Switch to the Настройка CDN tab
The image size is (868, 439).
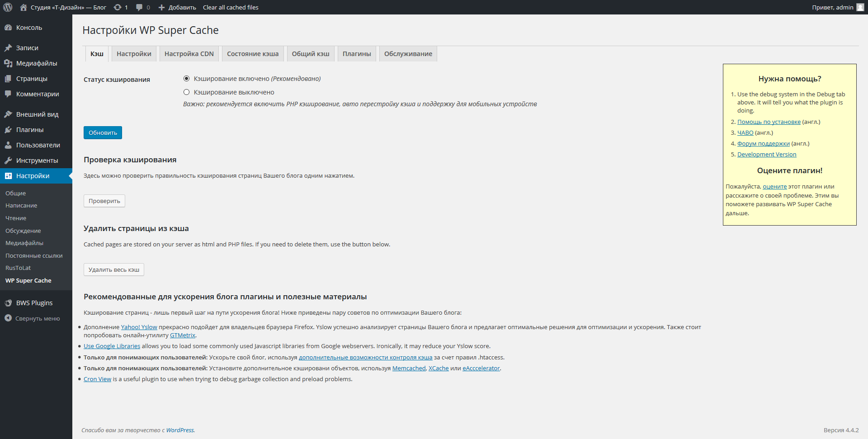189,54
